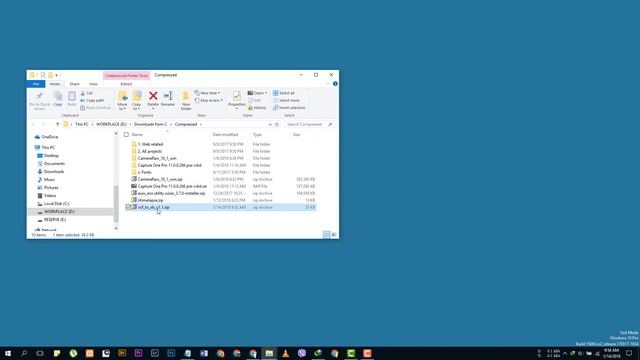Click WORKPLACE (D:) in address breadcrumb
Image resolution: width=640 pixels, height=360 pixels.
point(111,124)
